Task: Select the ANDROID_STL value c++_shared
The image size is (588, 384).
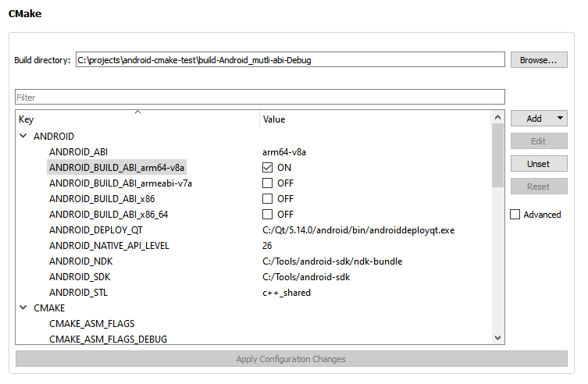Action: pos(287,293)
